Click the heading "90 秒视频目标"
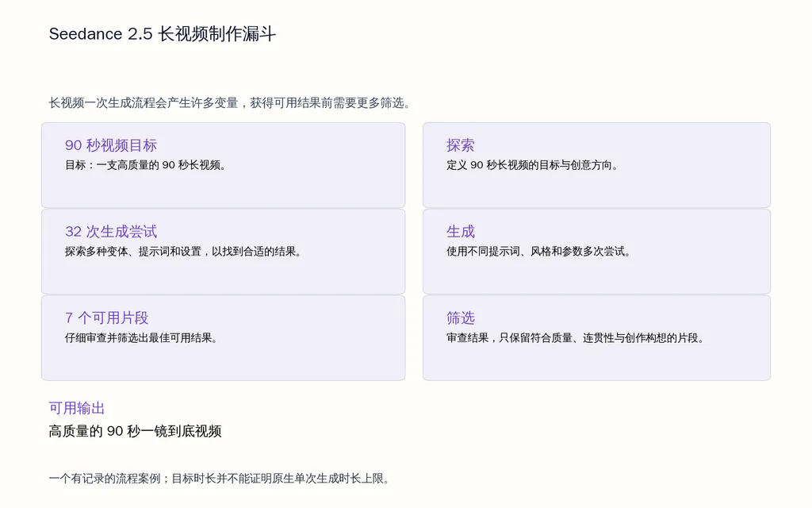The image size is (812, 508). [111, 145]
